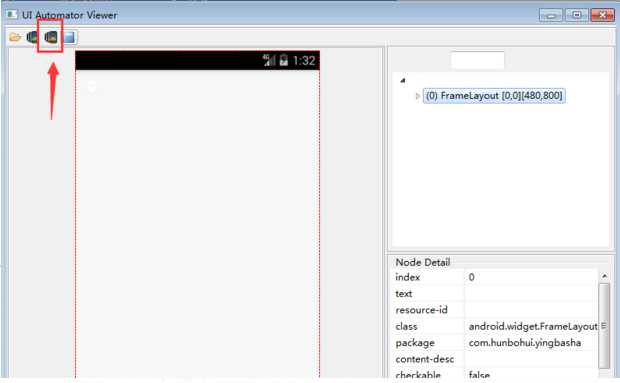The width and height of the screenshot is (620, 383).
Task: Click the white circle in device screenshot
Action: pyautogui.click(x=92, y=86)
